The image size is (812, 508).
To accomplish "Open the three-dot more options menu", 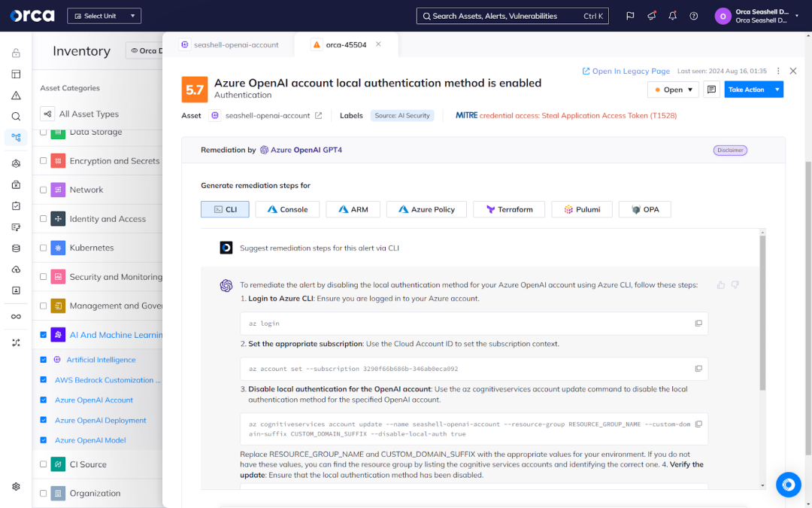I will [778, 71].
